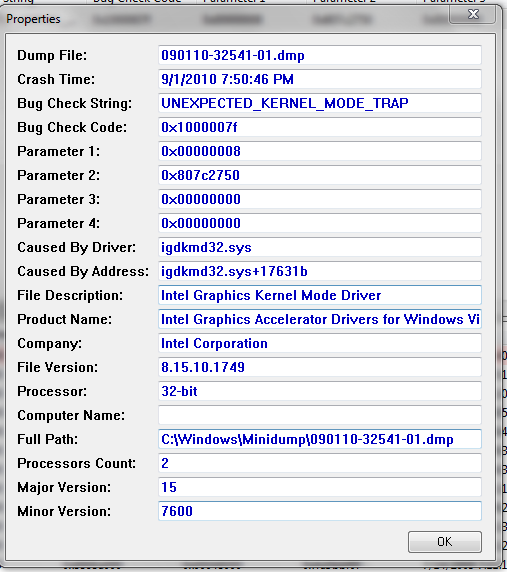This screenshot has width=507, height=572.
Task: Click the 'Minor Version:' label
Action: point(64,511)
